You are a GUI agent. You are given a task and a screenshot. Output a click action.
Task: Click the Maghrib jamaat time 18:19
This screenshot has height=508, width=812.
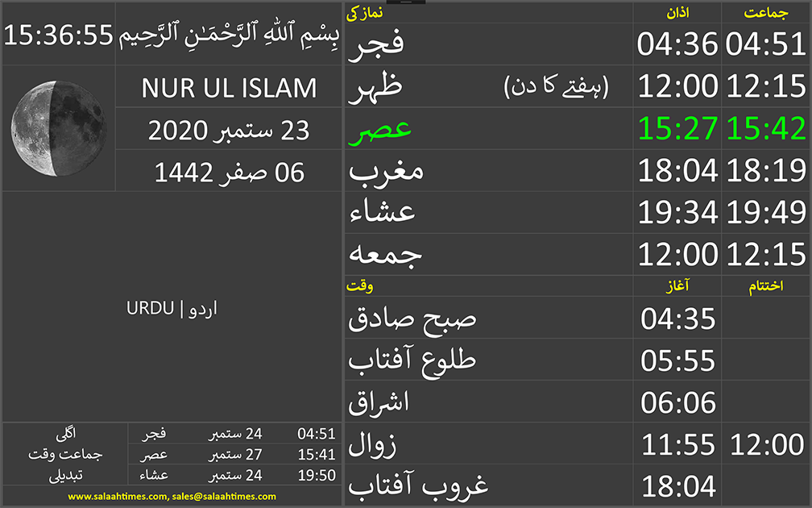(765, 171)
